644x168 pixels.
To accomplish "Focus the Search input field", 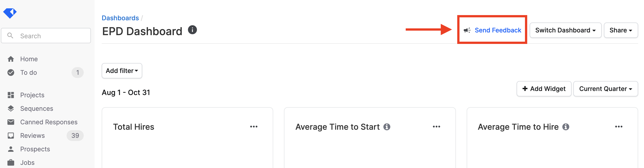I will 46,36.
